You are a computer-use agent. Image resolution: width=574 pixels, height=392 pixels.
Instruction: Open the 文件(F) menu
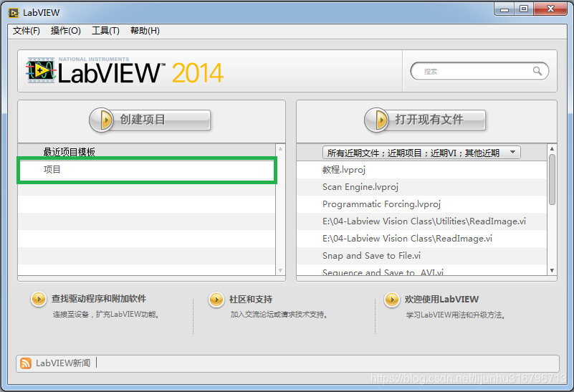(27, 31)
